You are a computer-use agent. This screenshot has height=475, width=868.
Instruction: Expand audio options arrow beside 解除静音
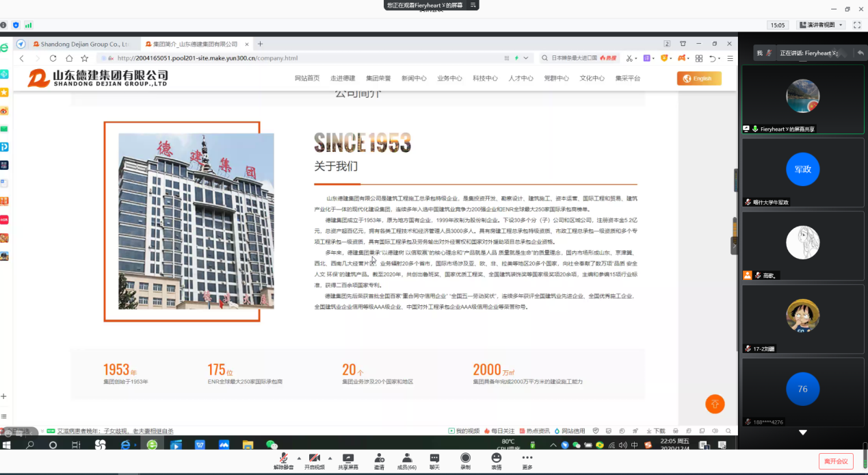click(299, 458)
